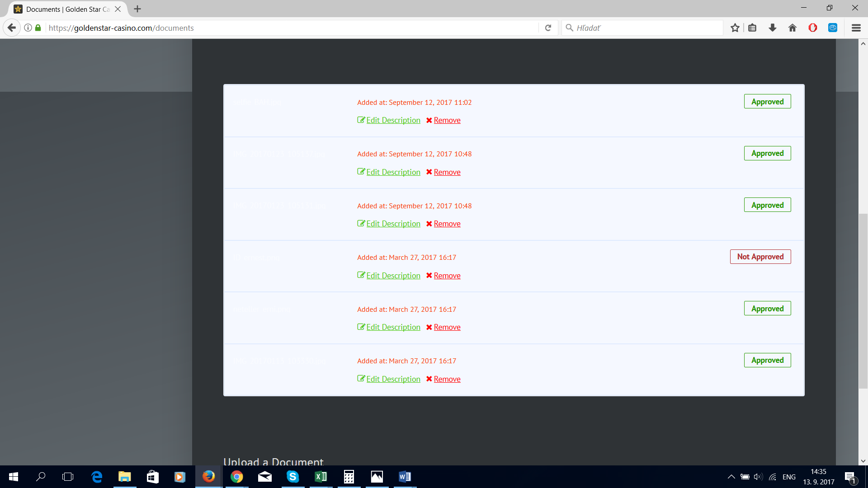868x488 pixels.
Task: Go back using browser back arrow
Action: pyautogui.click(x=12, y=28)
